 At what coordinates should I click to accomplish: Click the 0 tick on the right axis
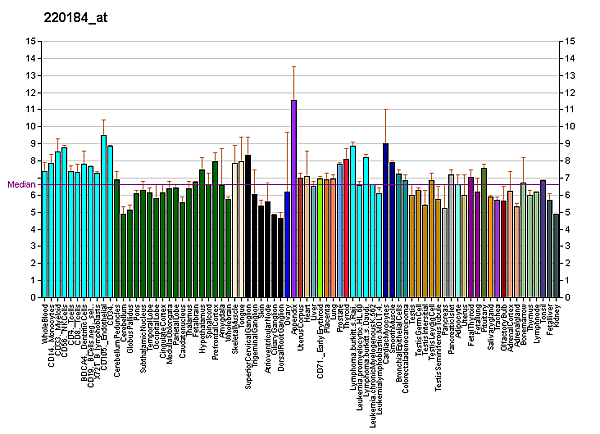[x=570, y=298]
